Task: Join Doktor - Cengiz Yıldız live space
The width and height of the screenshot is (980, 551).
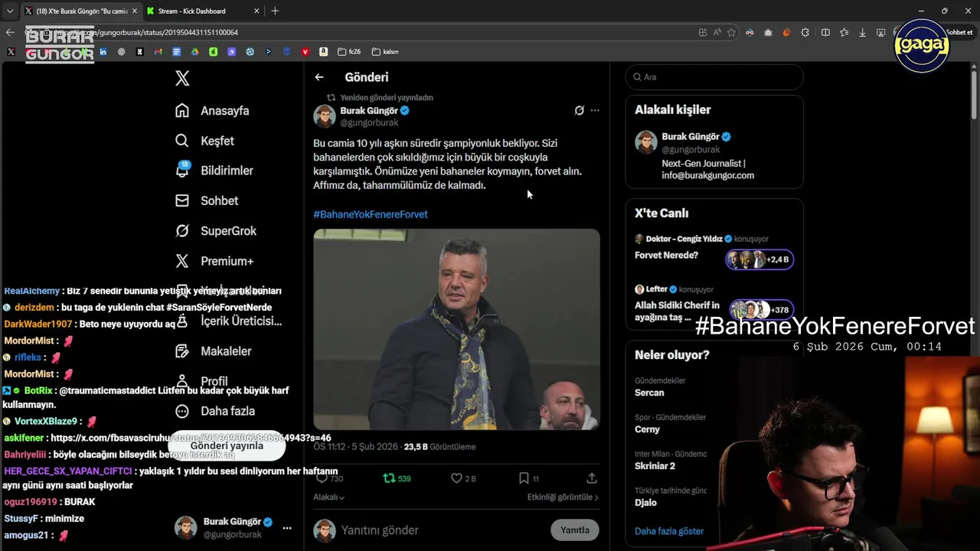Action: tap(714, 252)
